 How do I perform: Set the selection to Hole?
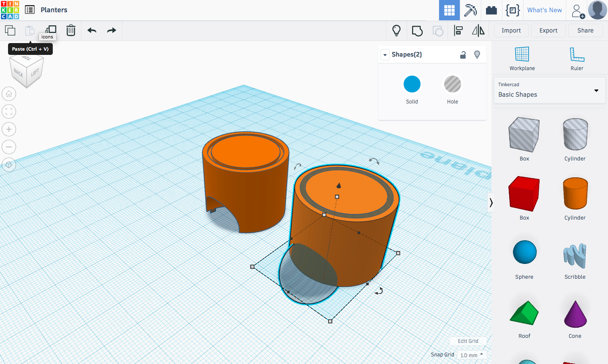(x=453, y=84)
